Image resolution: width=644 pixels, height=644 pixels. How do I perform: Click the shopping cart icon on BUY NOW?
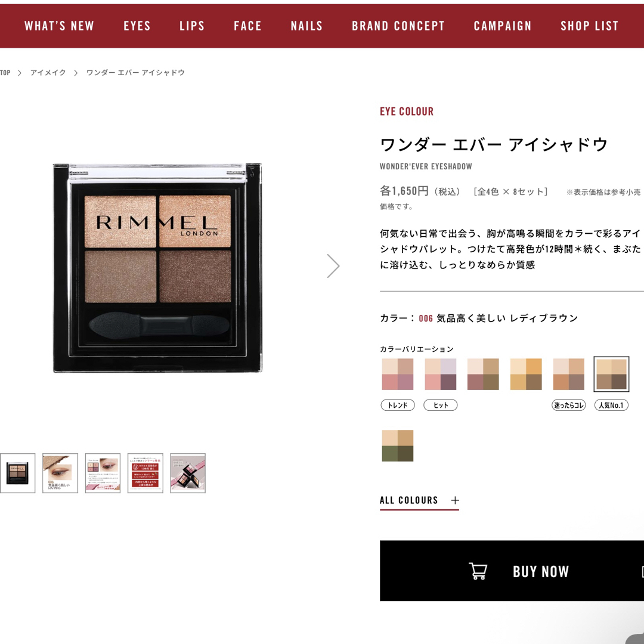coord(478,571)
